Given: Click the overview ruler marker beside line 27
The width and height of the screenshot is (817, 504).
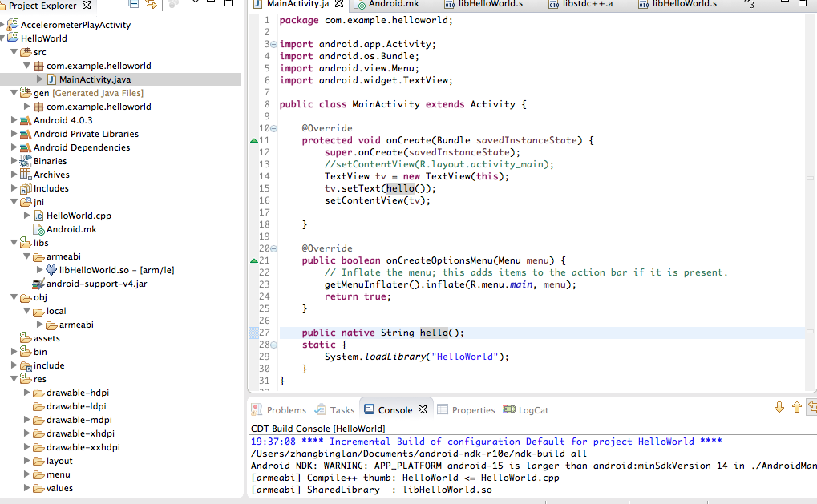Looking at the screenshot, I should [x=810, y=331].
